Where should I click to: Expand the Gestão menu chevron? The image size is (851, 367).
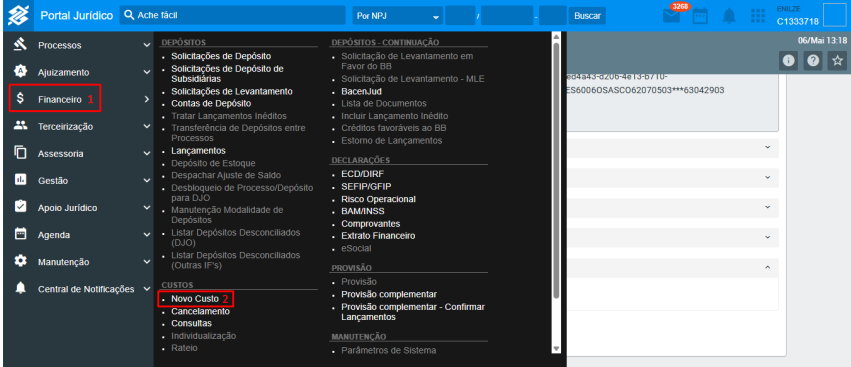coord(146,180)
